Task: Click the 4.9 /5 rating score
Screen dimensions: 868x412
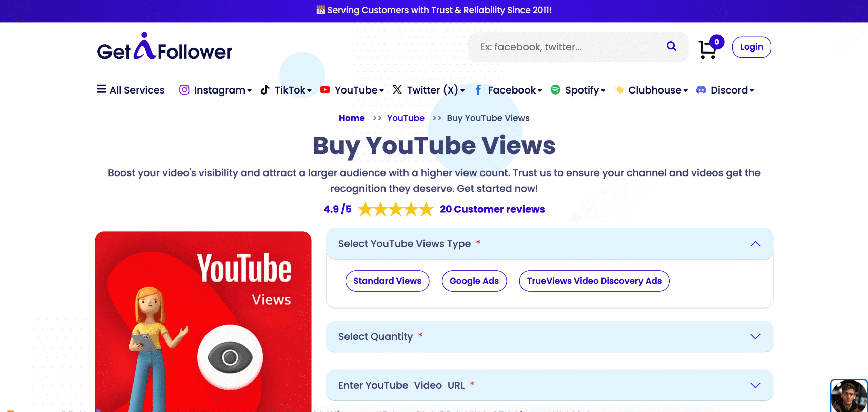Action: tap(337, 209)
